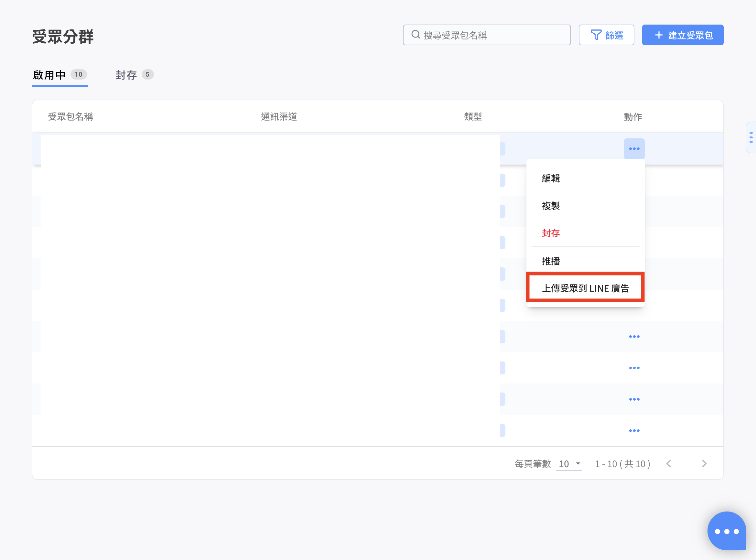The image size is (756, 560).
Task: Click the search magnifier icon
Action: click(416, 35)
